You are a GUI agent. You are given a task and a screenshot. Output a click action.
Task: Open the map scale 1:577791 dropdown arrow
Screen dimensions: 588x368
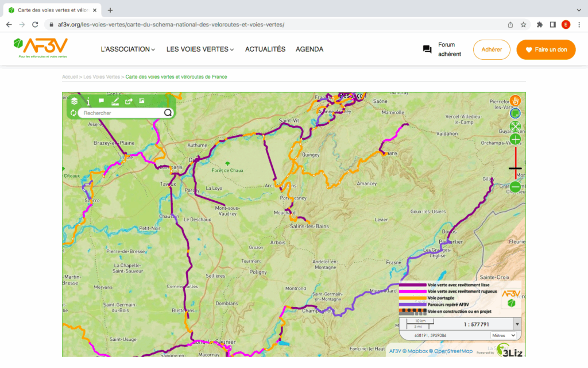tap(517, 324)
